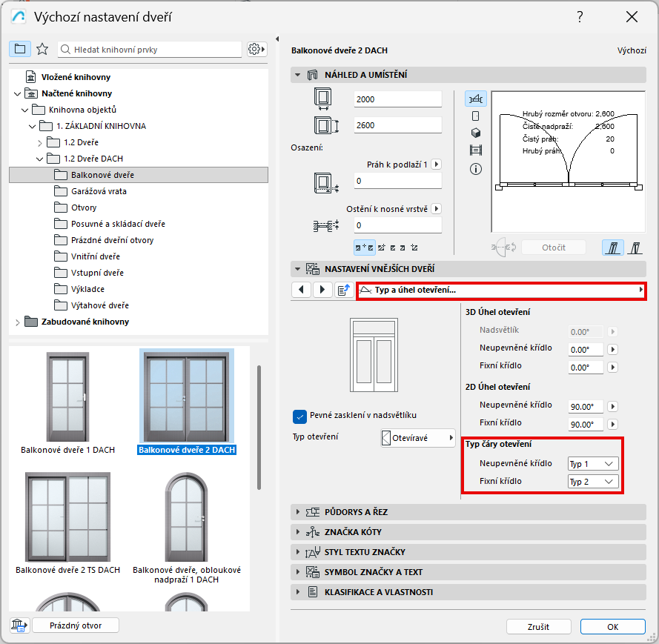Collapse NASTAVENÍ VNĚJŠÍCH DVEŘÍ section
Screen dimensions: 659x644
pyautogui.click(x=297, y=268)
